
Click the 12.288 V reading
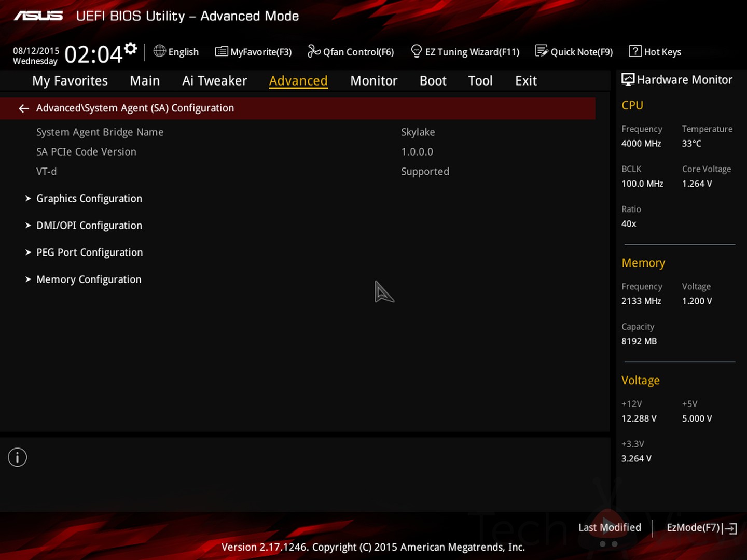pos(639,418)
